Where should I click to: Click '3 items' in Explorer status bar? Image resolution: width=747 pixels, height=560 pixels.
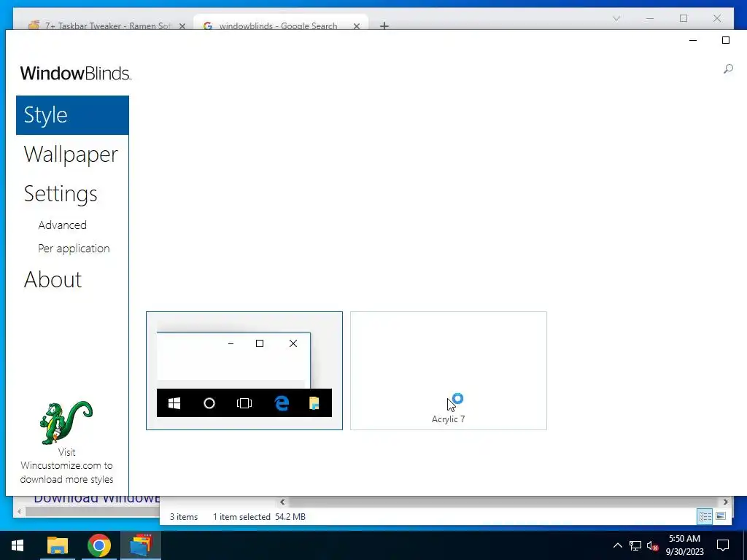click(184, 517)
